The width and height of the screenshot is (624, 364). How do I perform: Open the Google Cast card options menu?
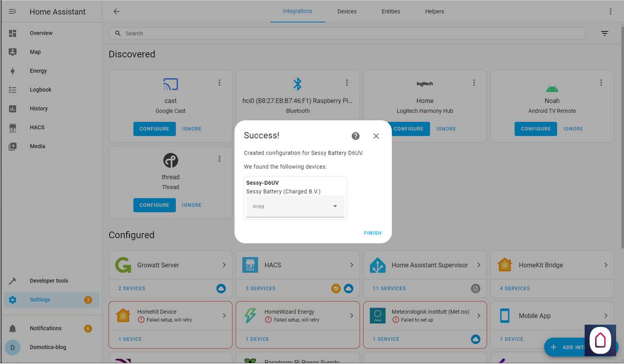click(219, 83)
